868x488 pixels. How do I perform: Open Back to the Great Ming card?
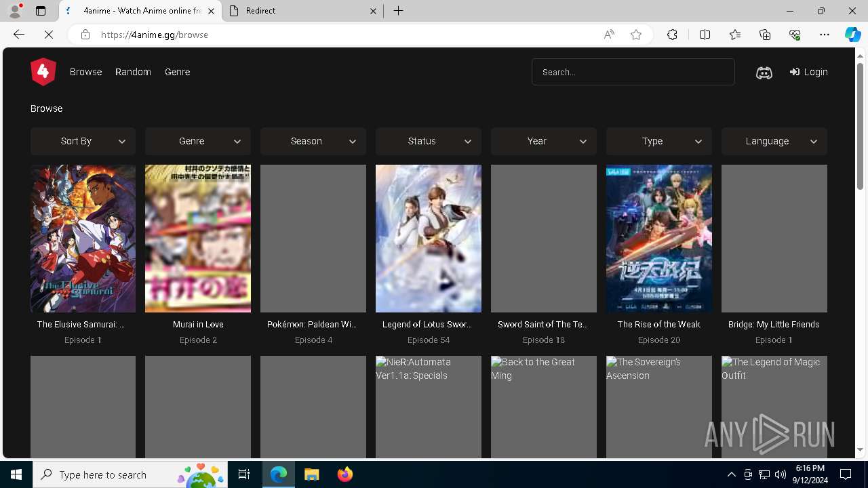coord(544,407)
